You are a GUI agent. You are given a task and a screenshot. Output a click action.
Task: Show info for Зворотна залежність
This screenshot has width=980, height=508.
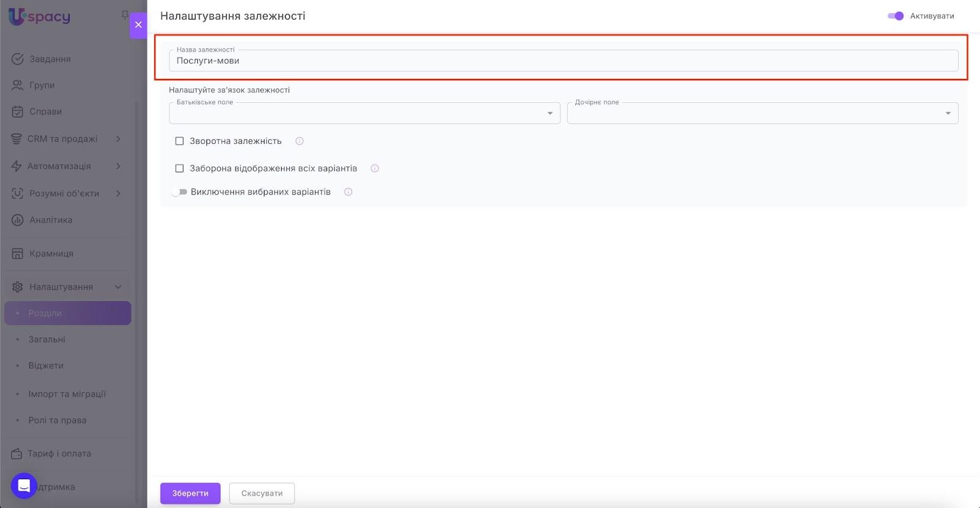click(300, 141)
